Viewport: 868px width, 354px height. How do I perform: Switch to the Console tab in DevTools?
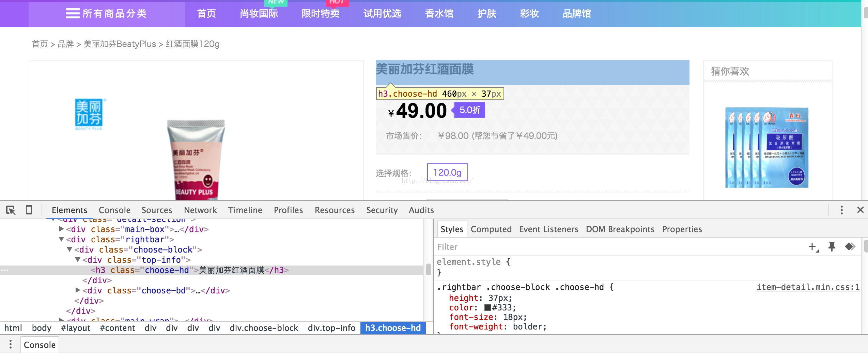[x=114, y=210]
